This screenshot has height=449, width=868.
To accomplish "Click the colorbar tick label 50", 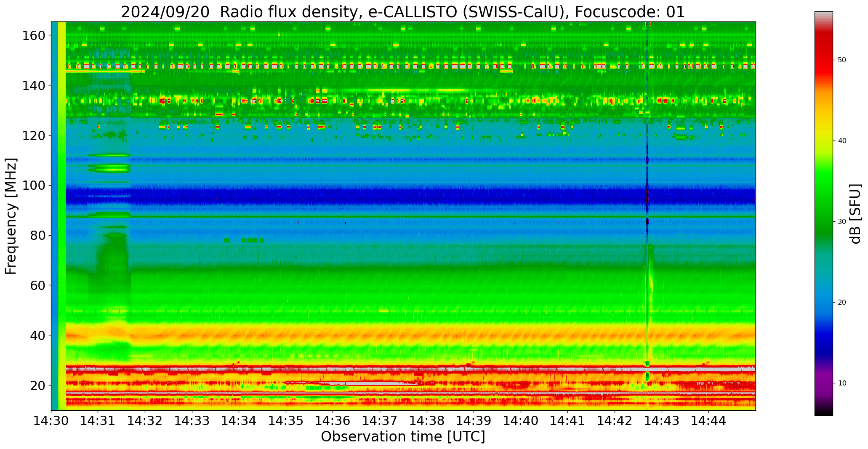I will pos(842,60).
